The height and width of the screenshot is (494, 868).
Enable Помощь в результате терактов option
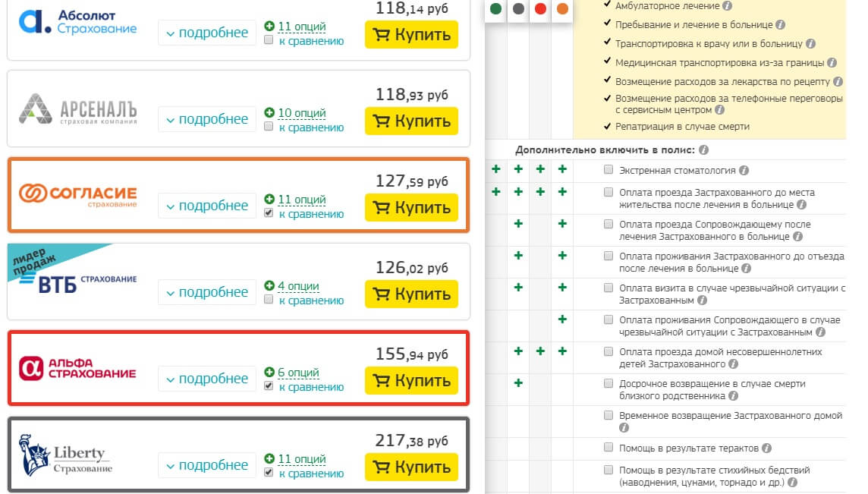(x=609, y=447)
